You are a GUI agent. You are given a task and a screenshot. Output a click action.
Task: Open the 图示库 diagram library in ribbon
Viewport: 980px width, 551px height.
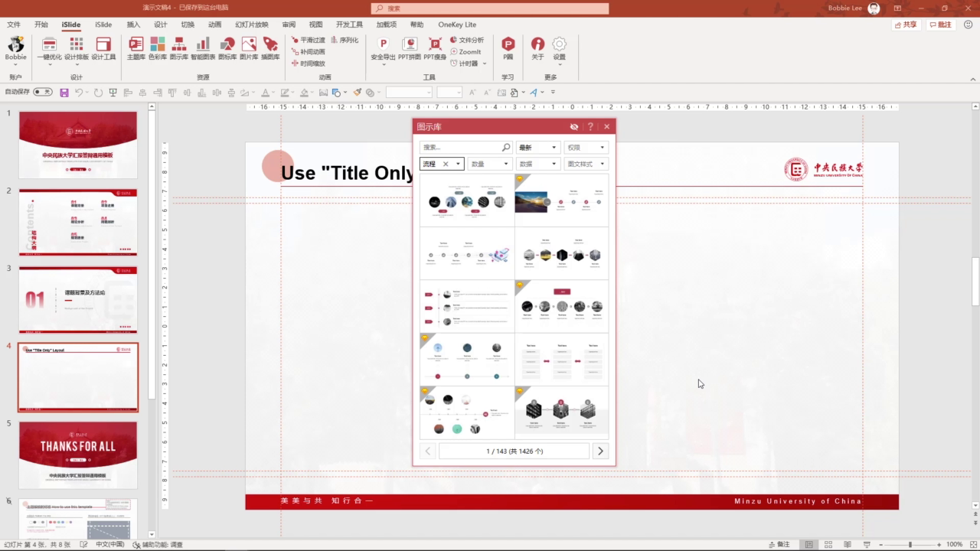tap(179, 48)
